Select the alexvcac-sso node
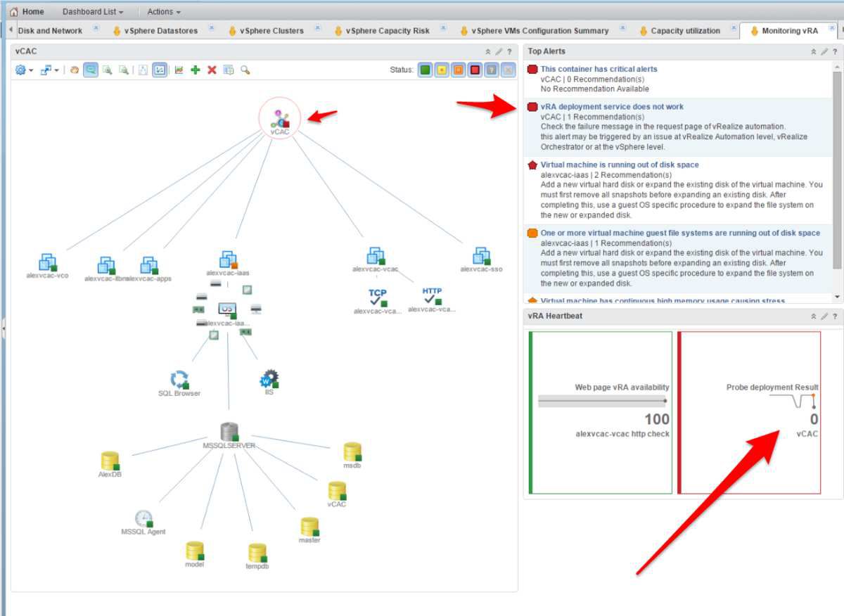844x616 pixels. pyautogui.click(x=481, y=259)
